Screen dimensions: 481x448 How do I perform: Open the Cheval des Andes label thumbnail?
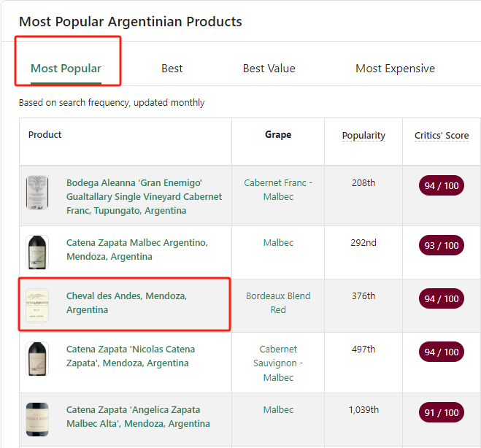(37, 306)
